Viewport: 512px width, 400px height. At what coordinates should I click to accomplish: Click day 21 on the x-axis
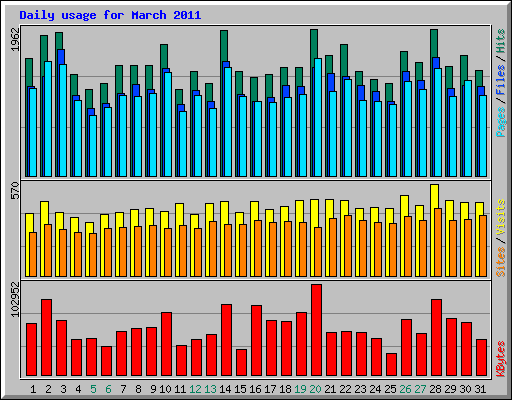[x=330, y=389]
